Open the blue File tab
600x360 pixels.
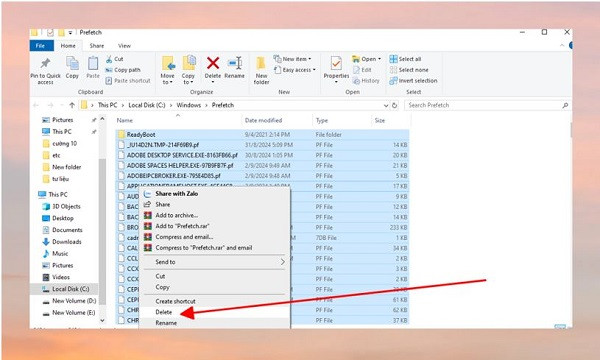[41, 46]
